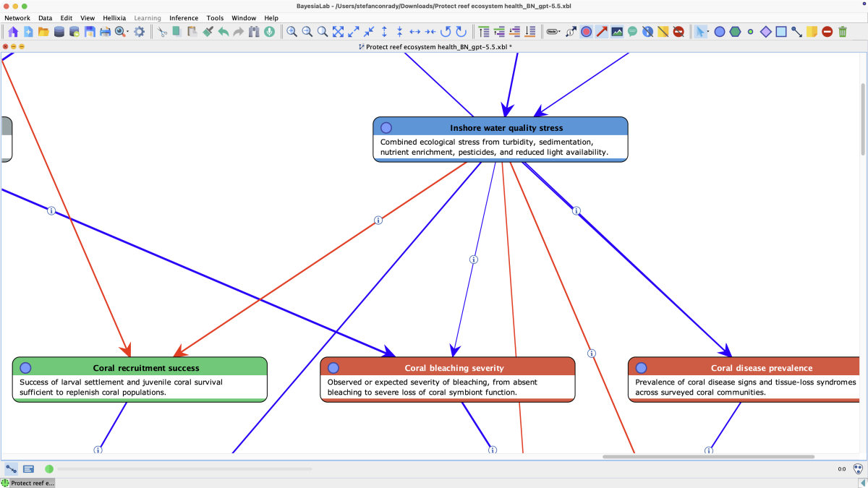Click the Print icon
The image size is (868, 488).
105,32
